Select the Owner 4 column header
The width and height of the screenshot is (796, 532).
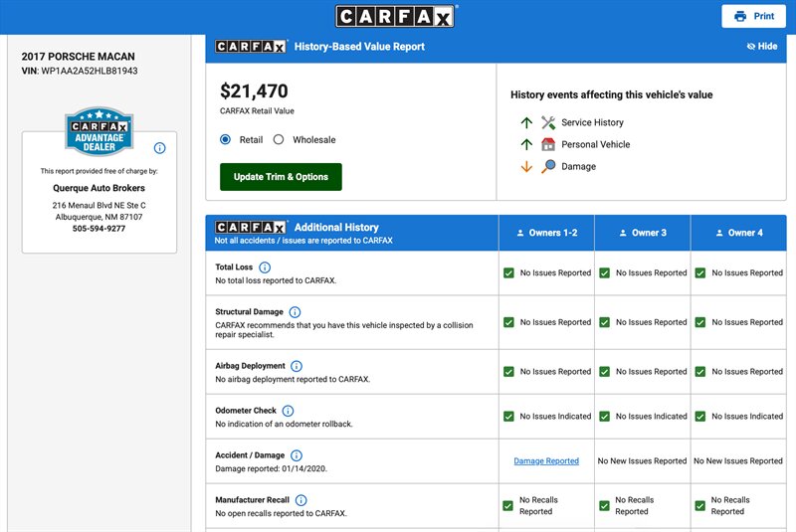click(737, 233)
